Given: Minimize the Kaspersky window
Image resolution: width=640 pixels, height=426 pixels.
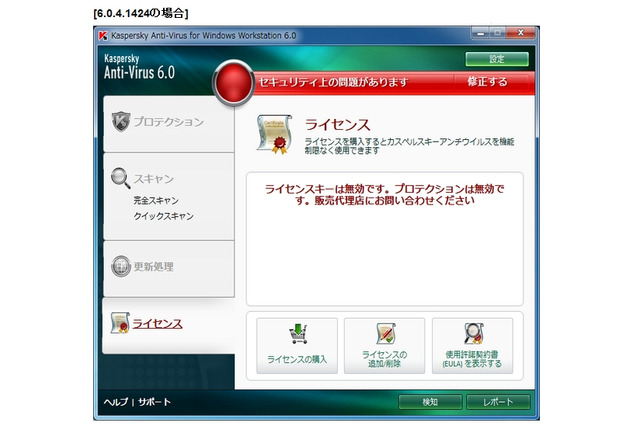Looking at the screenshot, I should pyautogui.click(x=481, y=33).
